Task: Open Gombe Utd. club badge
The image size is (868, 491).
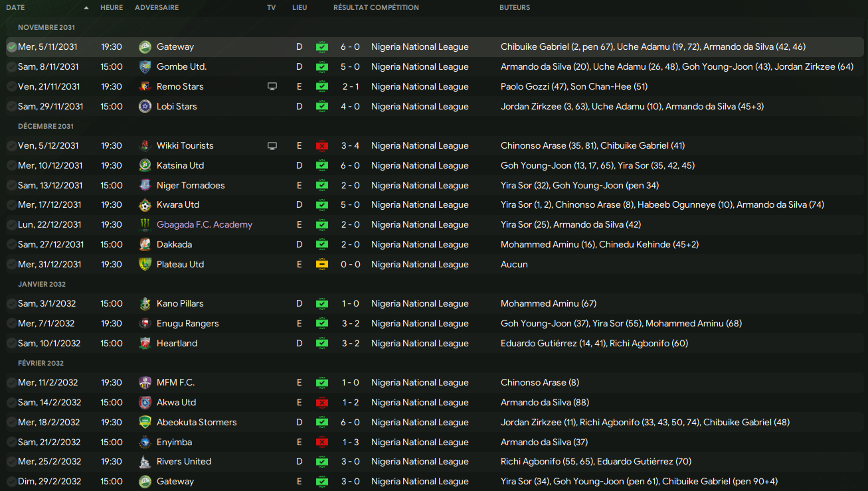Action: point(145,66)
